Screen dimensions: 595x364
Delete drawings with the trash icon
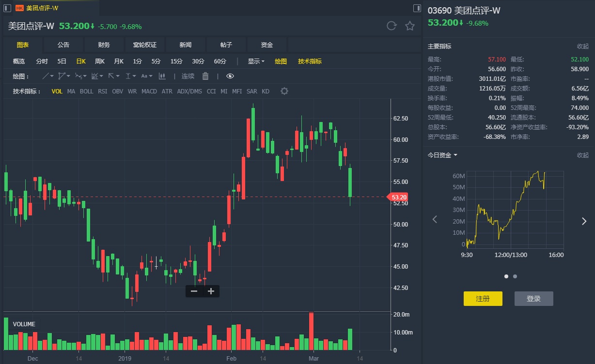click(x=205, y=76)
